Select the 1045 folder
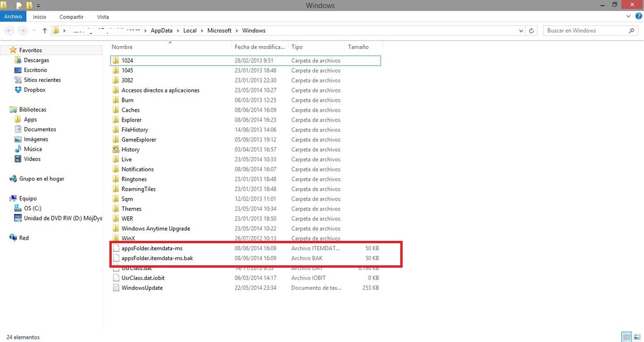This screenshot has width=644, height=342. (x=127, y=71)
